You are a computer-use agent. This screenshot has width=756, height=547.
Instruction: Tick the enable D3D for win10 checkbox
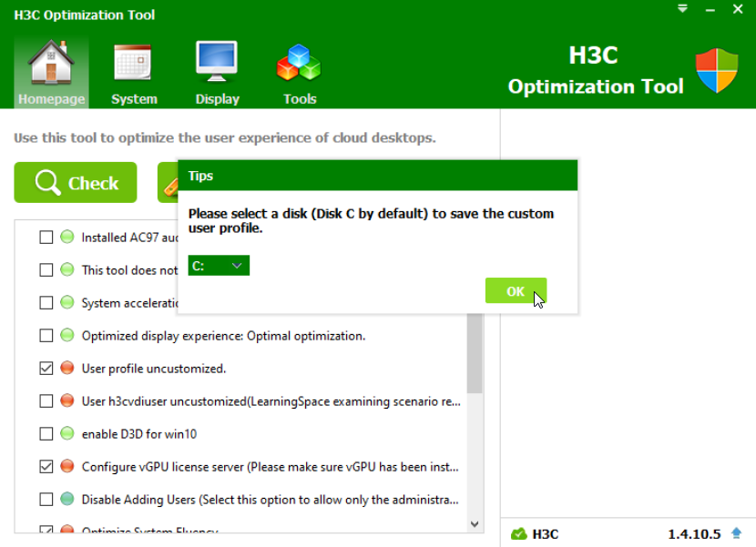(46, 434)
